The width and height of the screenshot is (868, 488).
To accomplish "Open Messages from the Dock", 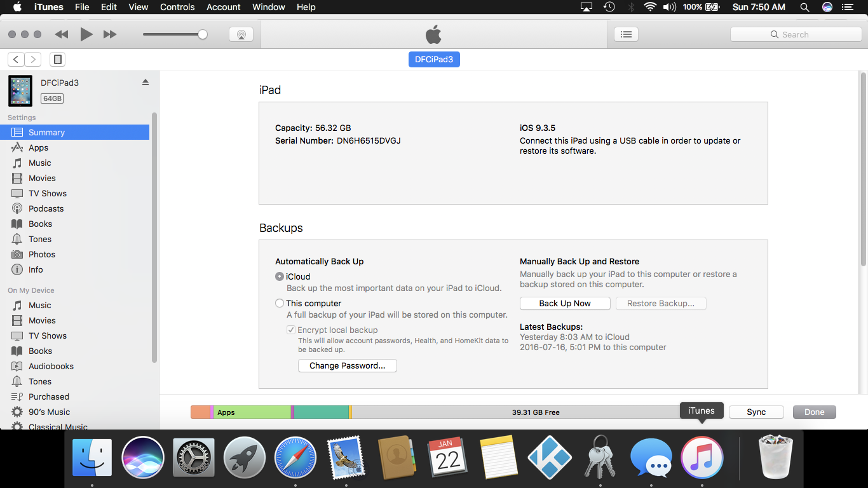I will tap(651, 457).
